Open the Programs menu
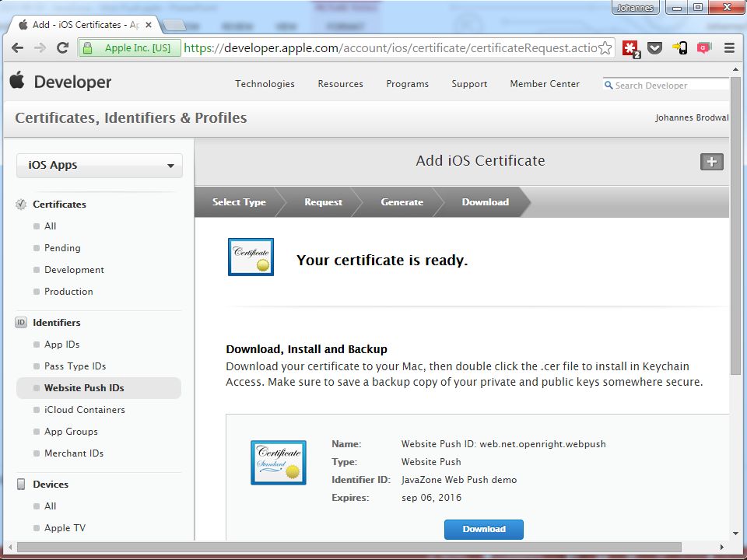 [407, 84]
